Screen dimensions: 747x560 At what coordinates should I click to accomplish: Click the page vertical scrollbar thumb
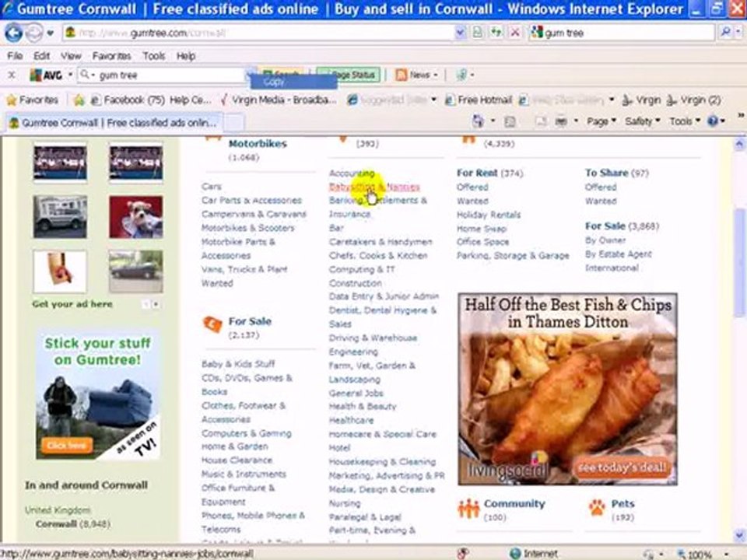point(739,262)
